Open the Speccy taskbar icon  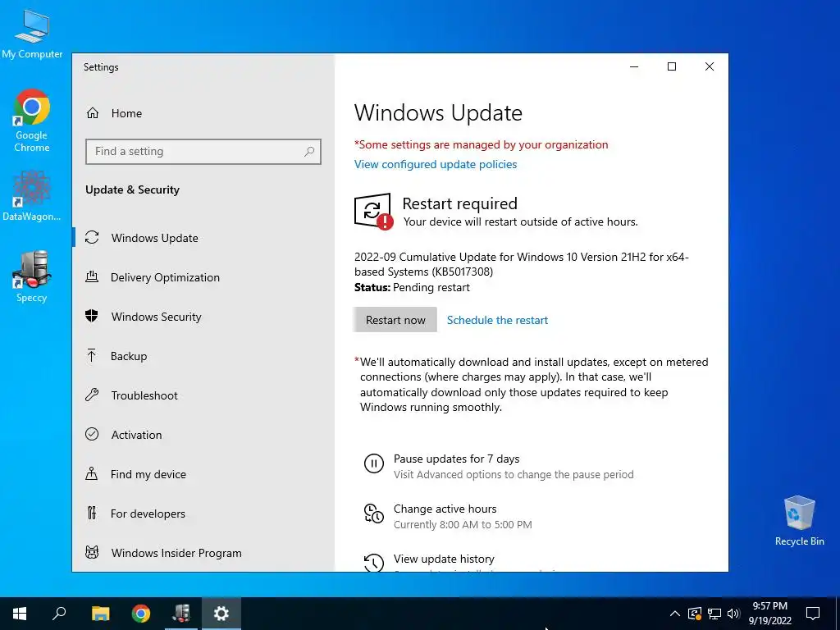coord(181,614)
